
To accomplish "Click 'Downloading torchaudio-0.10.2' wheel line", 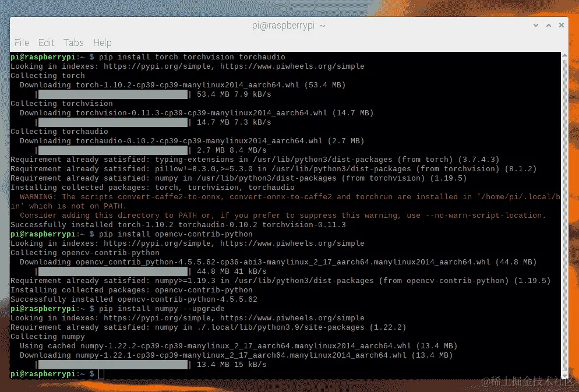I will tap(192, 141).
